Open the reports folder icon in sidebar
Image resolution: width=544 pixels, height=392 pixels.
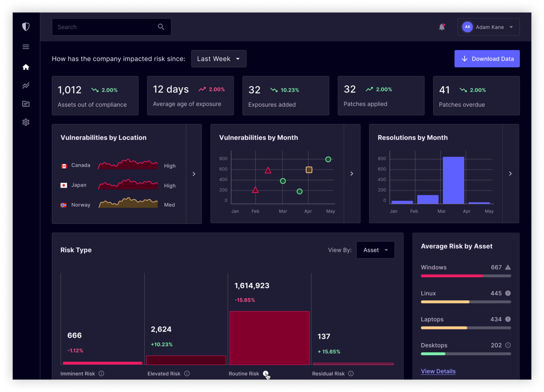[x=26, y=104]
